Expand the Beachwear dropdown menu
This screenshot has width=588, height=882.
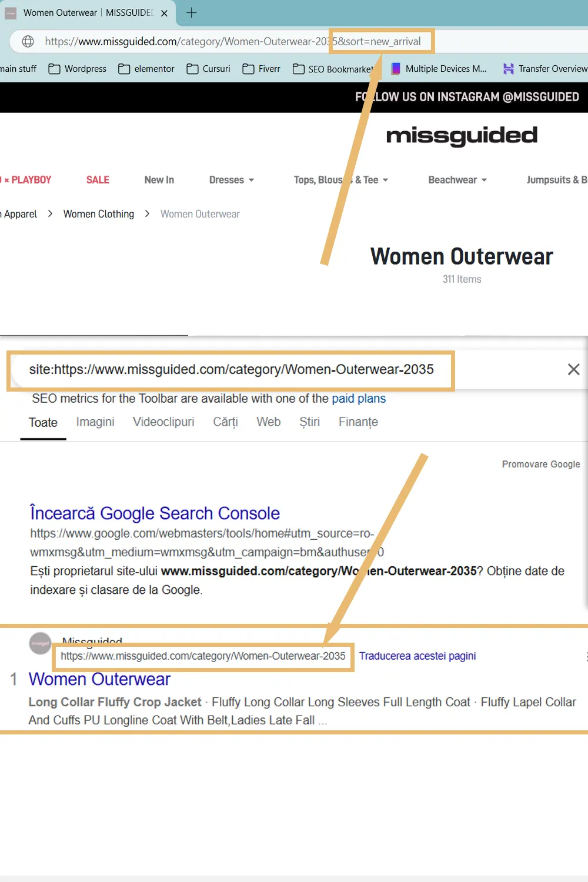coord(457,180)
